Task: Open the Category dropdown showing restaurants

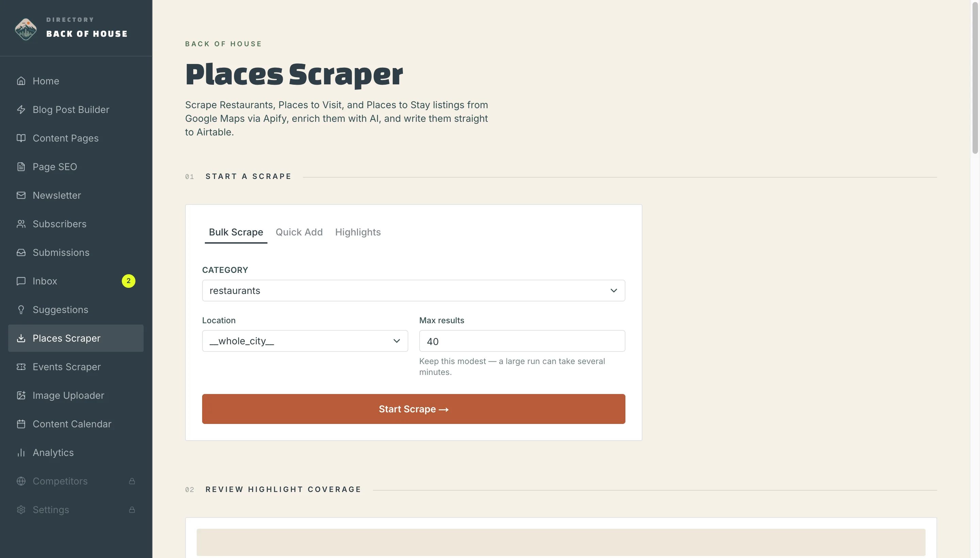Action: click(413, 291)
